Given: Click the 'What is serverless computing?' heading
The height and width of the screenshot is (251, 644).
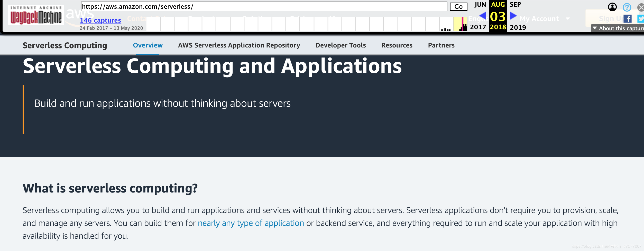Looking at the screenshot, I should click(x=110, y=188).
